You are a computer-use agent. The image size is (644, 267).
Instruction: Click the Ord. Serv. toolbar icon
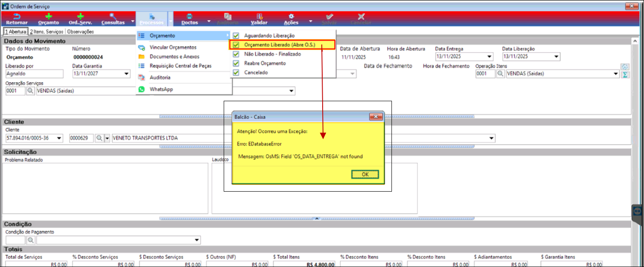tap(80, 16)
